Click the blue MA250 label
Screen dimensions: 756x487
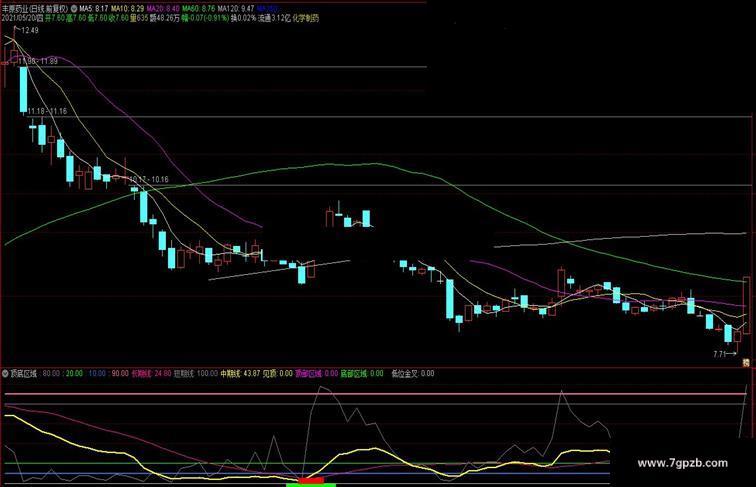click(267, 9)
